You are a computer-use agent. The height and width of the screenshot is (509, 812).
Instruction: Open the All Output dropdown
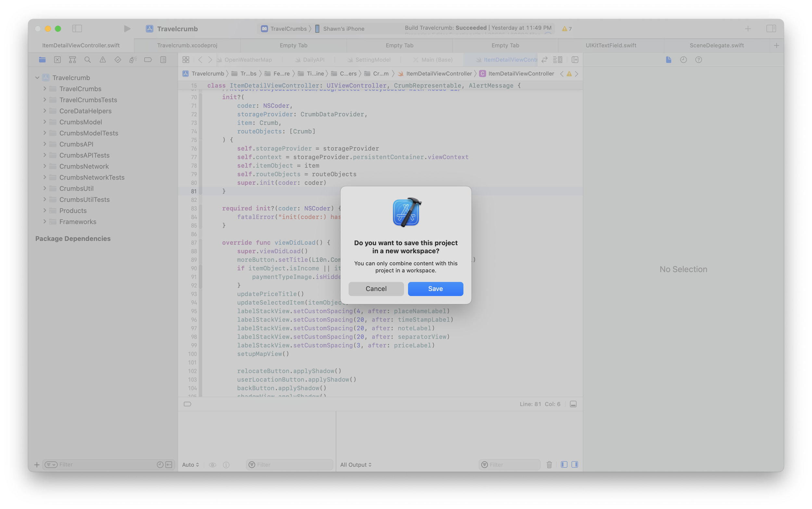[356, 465]
